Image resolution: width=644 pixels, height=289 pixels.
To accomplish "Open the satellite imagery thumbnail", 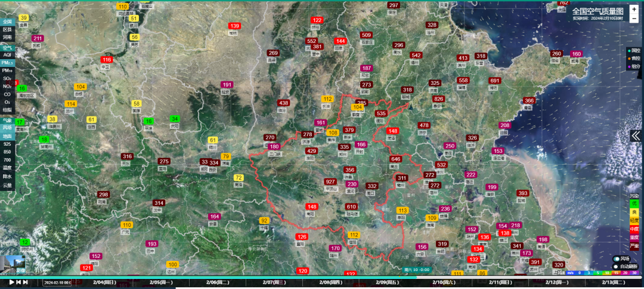I will click(x=13, y=264).
